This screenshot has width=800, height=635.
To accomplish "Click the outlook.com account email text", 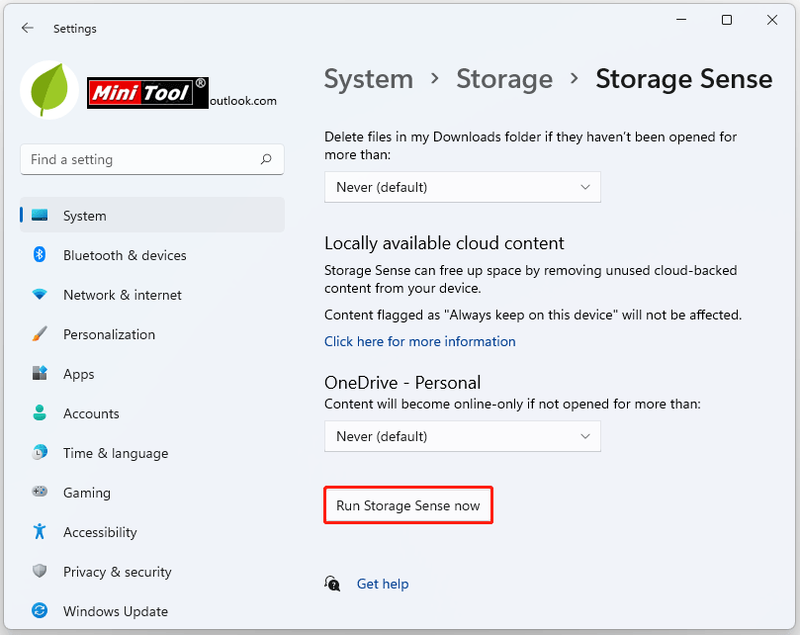I will tap(243, 101).
